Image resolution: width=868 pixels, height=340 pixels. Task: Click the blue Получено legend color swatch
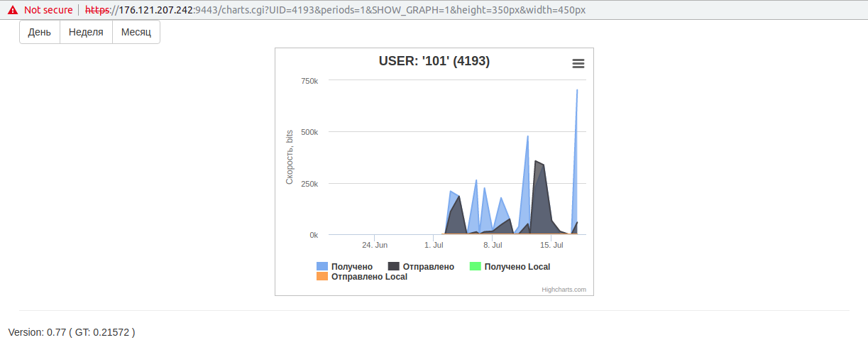[x=322, y=267]
